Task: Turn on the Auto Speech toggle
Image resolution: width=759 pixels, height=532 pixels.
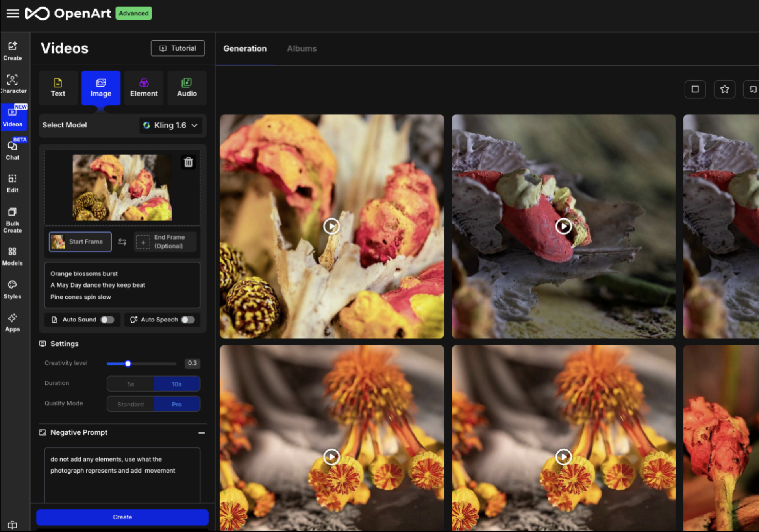Action: coord(188,320)
